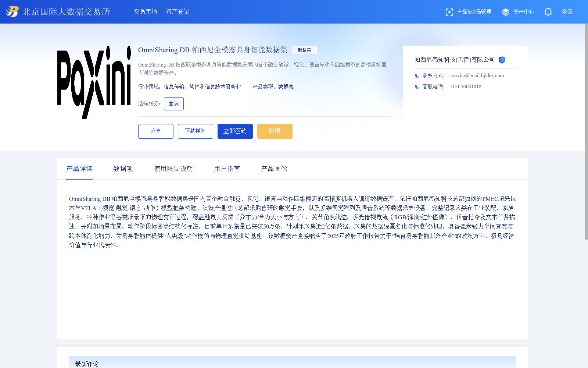Click the yellow 收藏 button
588x368 pixels.
pyautogui.click(x=275, y=131)
